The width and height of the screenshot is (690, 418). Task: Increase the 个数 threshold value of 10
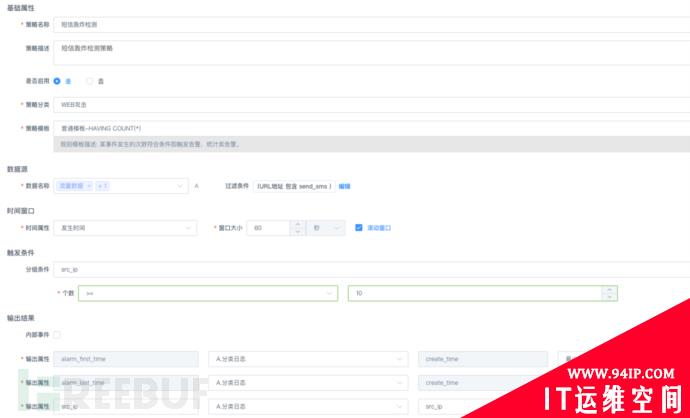click(609, 290)
